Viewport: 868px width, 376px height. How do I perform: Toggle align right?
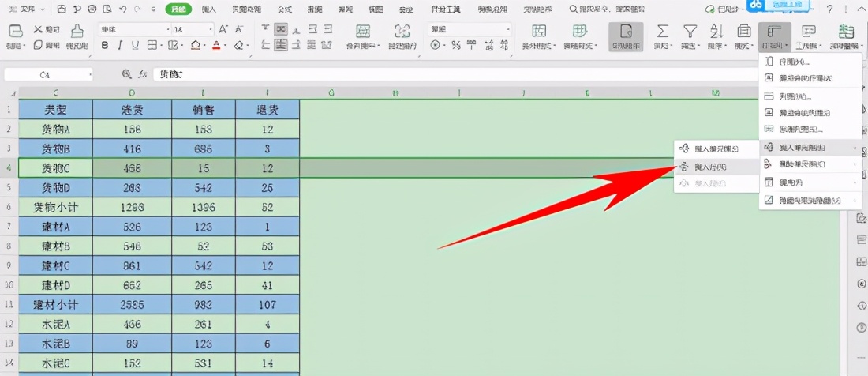297,45
